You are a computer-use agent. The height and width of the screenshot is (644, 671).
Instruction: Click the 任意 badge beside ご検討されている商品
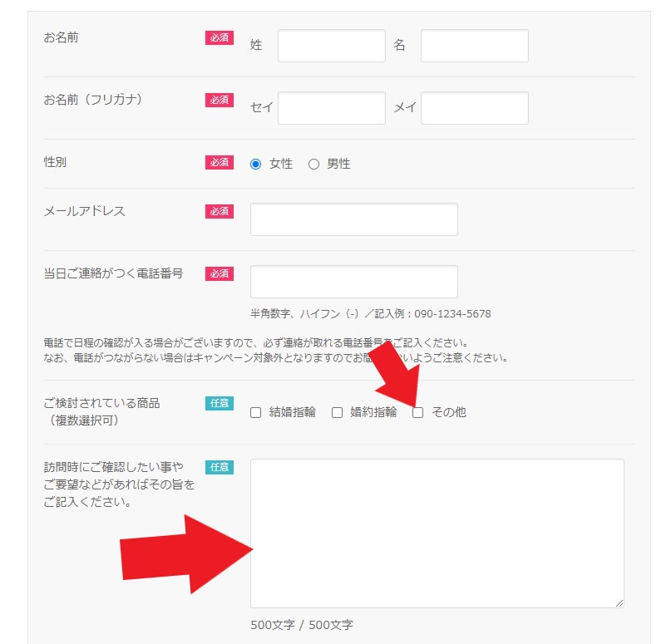coord(220,403)
